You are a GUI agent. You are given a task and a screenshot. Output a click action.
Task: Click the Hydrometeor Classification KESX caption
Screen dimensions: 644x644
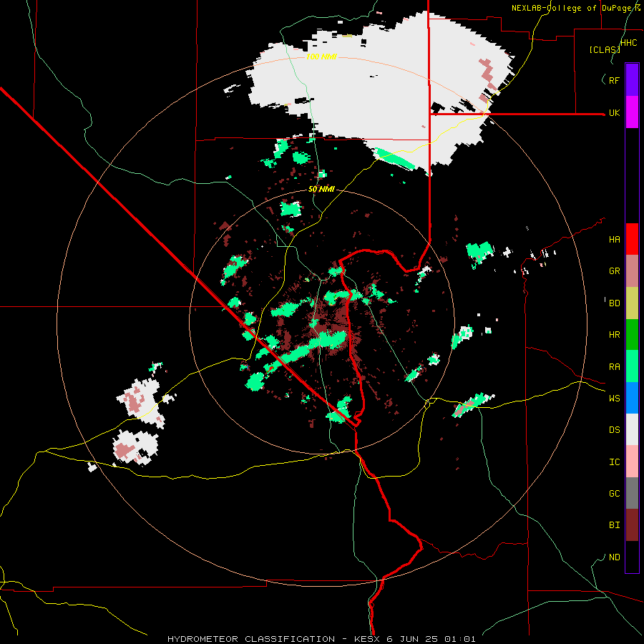[321, 639]
